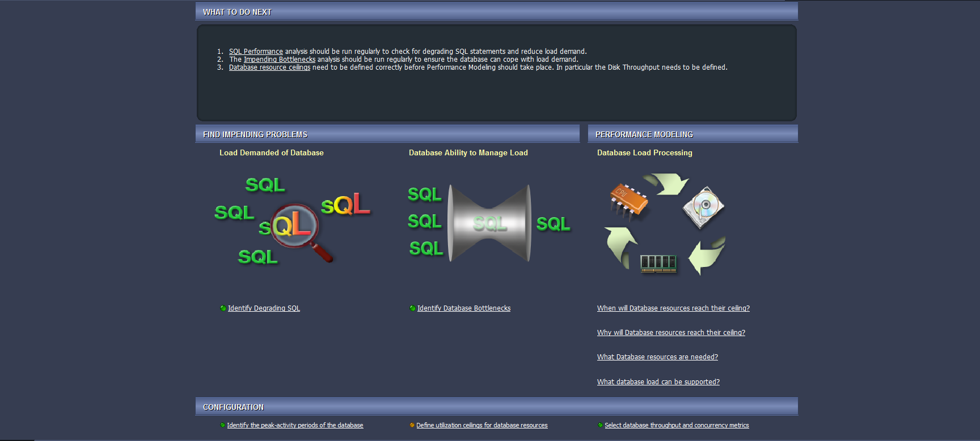Open 'What database load can be supported?' link
This screenshot has height=441, width=980.
tap(658, 382)
